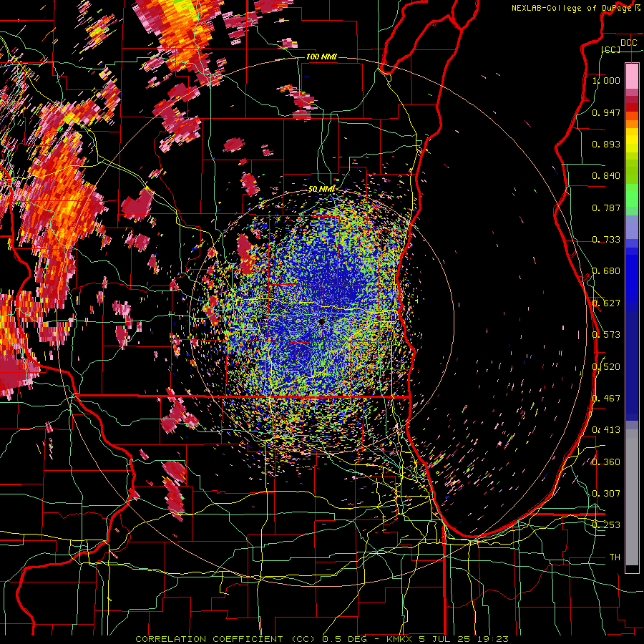Image resolution: width=644 pixels, height=644 pixels.
Task: Choose the 0.520 scale value
Action: [606, 367]
